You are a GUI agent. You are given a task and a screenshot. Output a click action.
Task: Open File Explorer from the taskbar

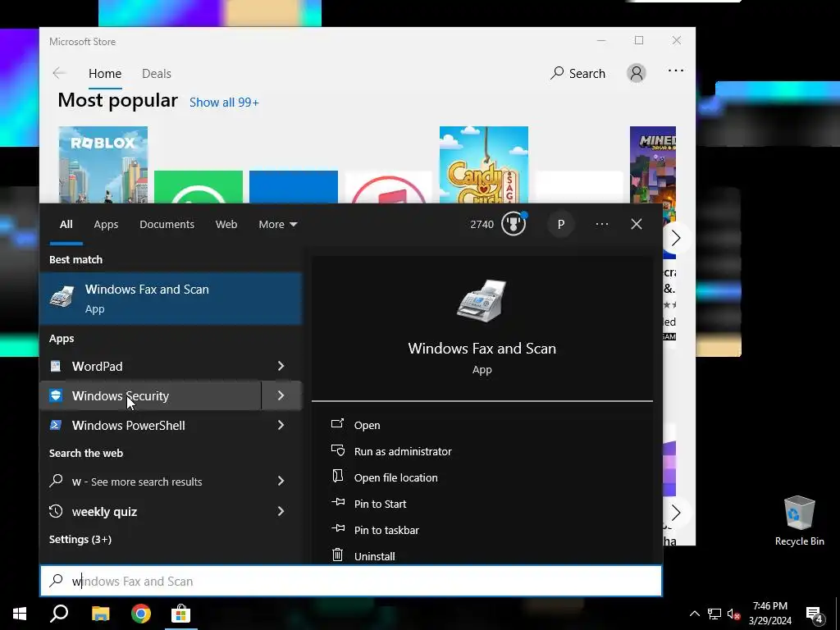(100, 614)
